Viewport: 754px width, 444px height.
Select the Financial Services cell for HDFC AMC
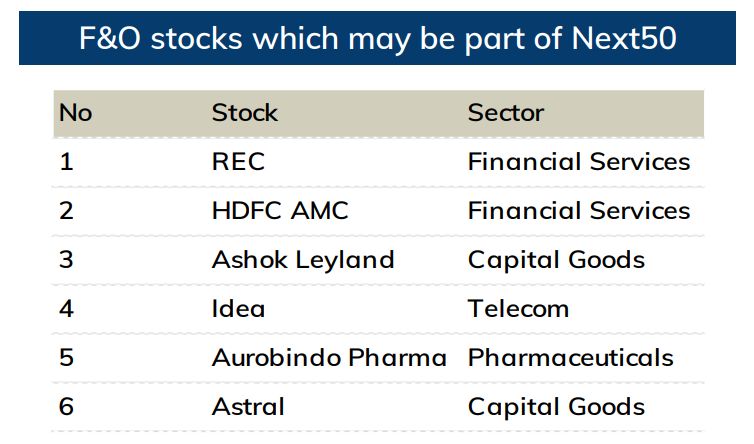pos(579,211)
